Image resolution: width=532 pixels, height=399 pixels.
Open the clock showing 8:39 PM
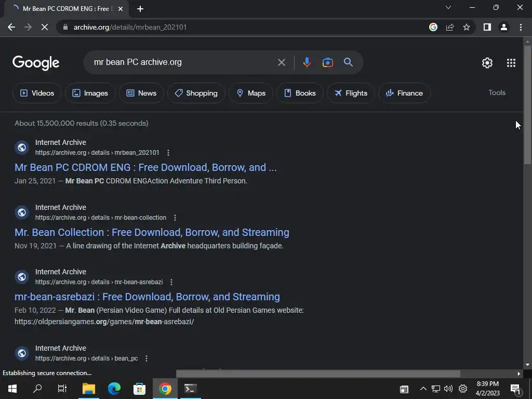click(x=487, y=389)
